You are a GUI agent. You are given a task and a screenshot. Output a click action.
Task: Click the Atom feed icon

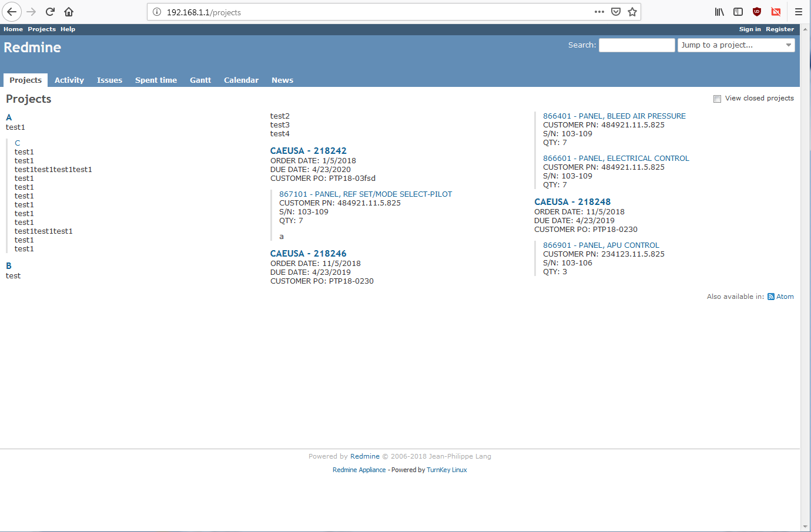pyautogui.click(x=770, y=297)
